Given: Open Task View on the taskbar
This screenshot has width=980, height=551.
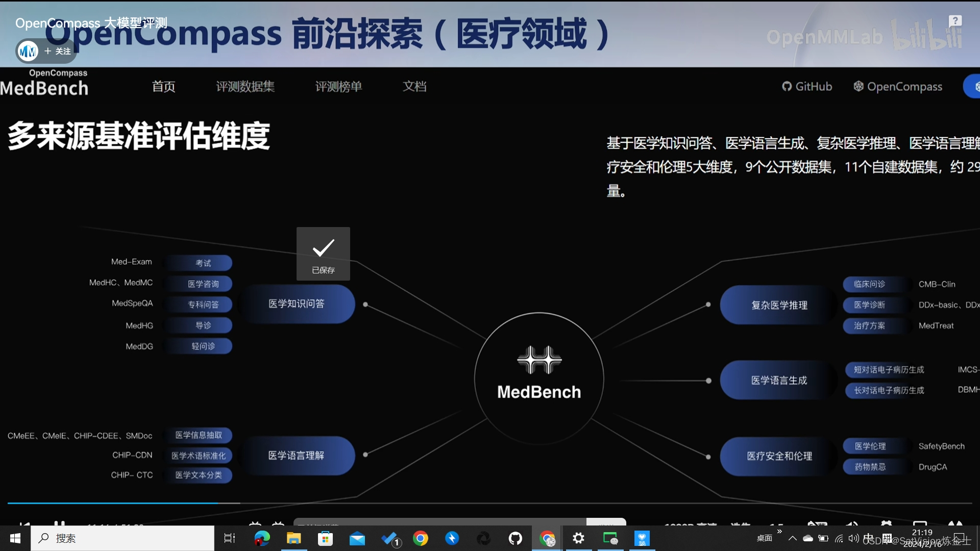Looking at the screenshot, I should coord(230,538).
